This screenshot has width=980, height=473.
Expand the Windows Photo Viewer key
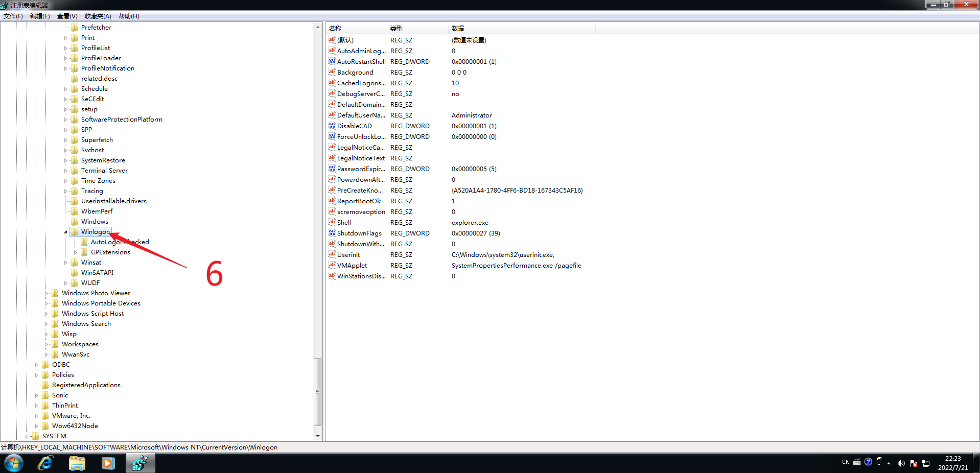[46, 293]
